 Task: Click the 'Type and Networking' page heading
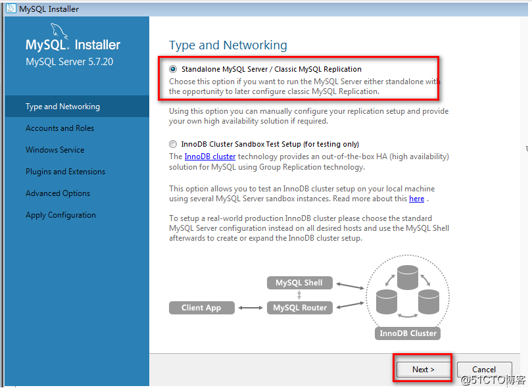coord(228,45)
